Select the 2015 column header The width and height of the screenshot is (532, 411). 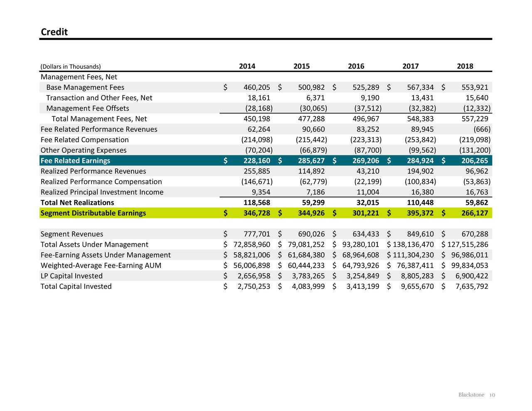pos(301,66)
